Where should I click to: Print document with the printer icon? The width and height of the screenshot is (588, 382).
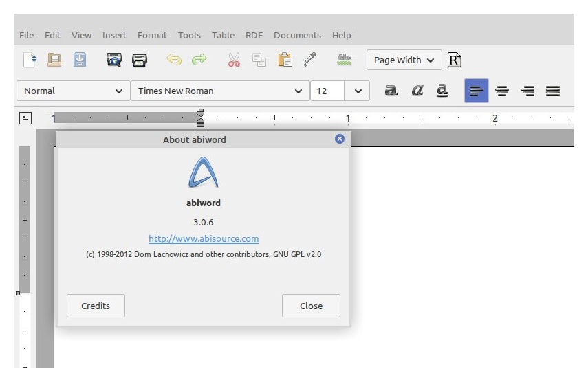(140, 60)
